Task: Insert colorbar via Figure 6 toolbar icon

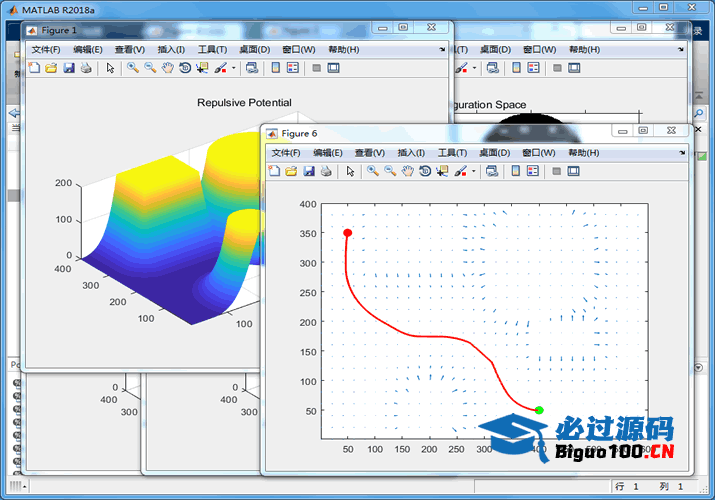Action: pyautogui.click(x=516, y=171)
